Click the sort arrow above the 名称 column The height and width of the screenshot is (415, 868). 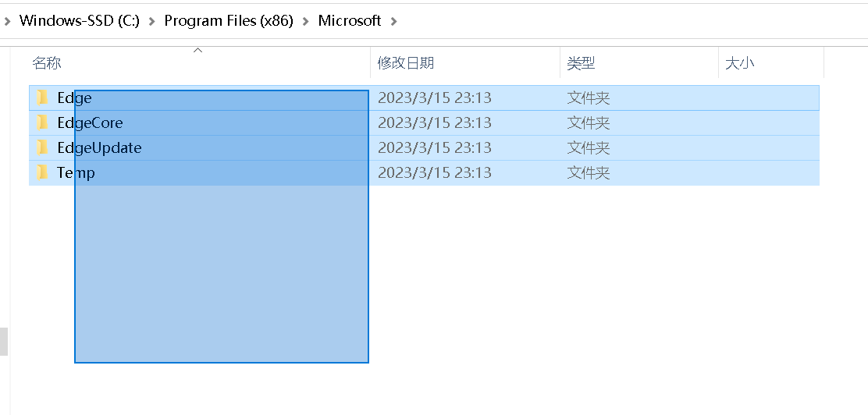(197, 51)
